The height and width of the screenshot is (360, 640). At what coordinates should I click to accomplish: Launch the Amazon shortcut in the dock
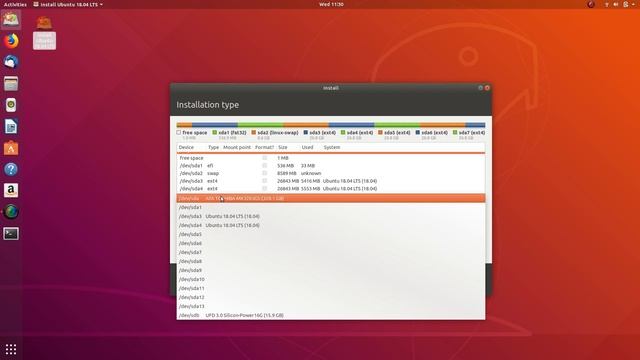point(11,191)
